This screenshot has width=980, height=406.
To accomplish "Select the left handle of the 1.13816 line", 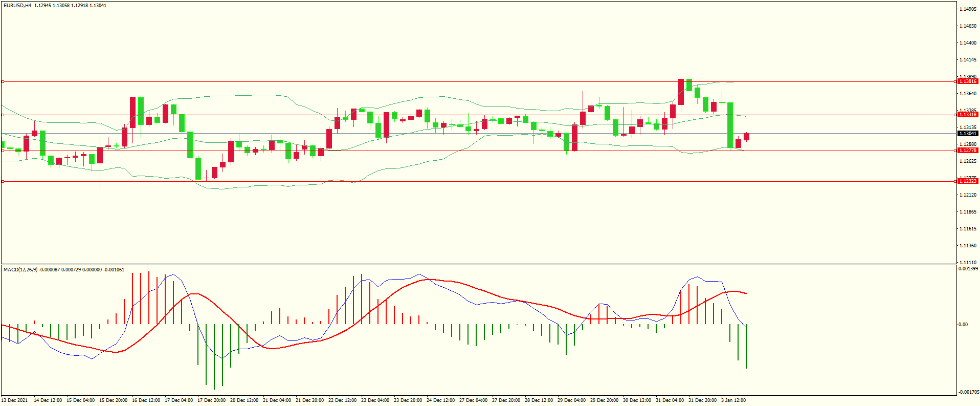I will (3, 81).
